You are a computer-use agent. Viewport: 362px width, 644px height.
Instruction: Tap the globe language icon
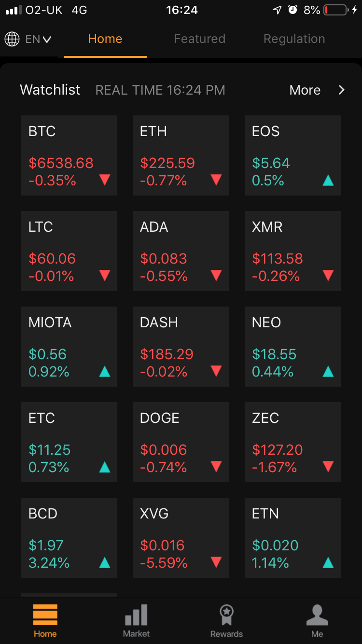point(12,39)
